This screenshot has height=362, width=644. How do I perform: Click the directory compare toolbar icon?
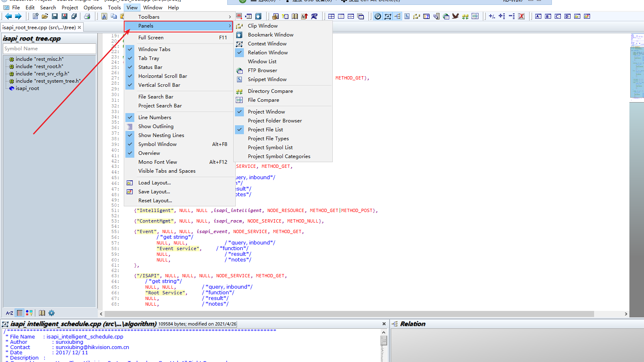click(x=465, y=16)
